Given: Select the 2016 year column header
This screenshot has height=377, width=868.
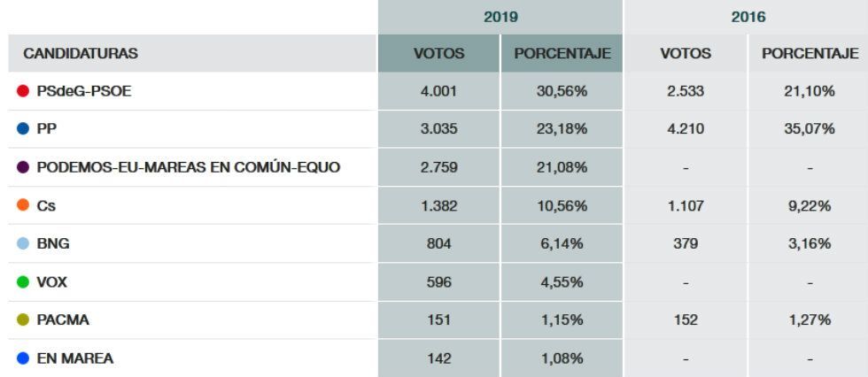Looking at the screenshot, I should 745,16.
